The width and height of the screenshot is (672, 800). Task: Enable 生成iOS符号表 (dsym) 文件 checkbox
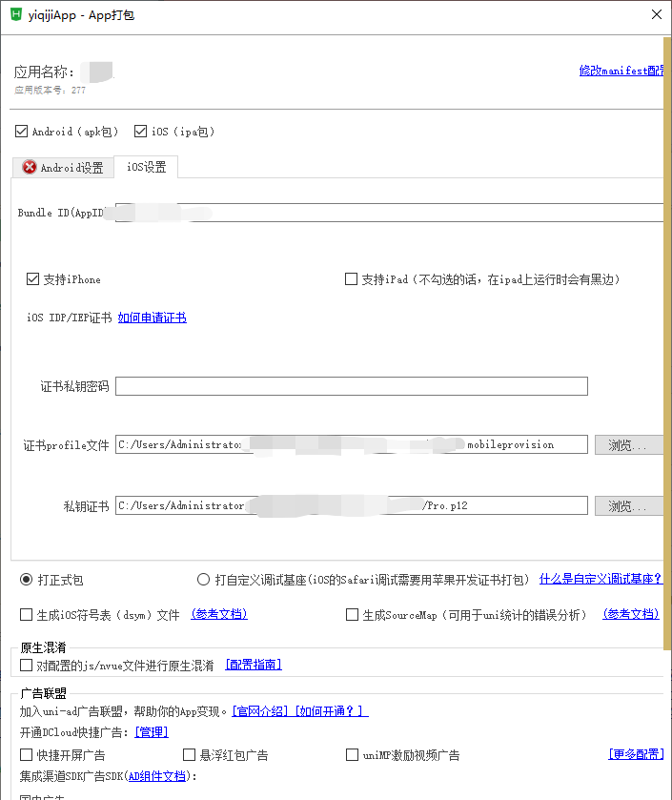[27, 615]
